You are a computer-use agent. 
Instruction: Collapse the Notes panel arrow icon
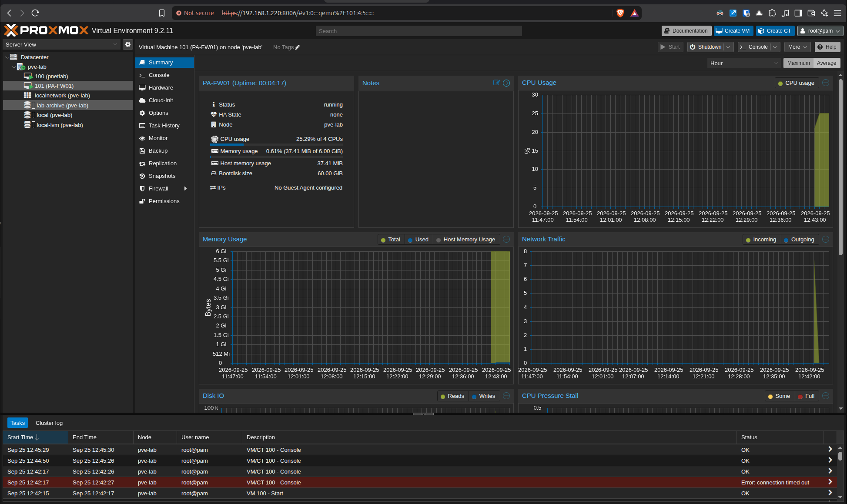(x=506, y=83)
